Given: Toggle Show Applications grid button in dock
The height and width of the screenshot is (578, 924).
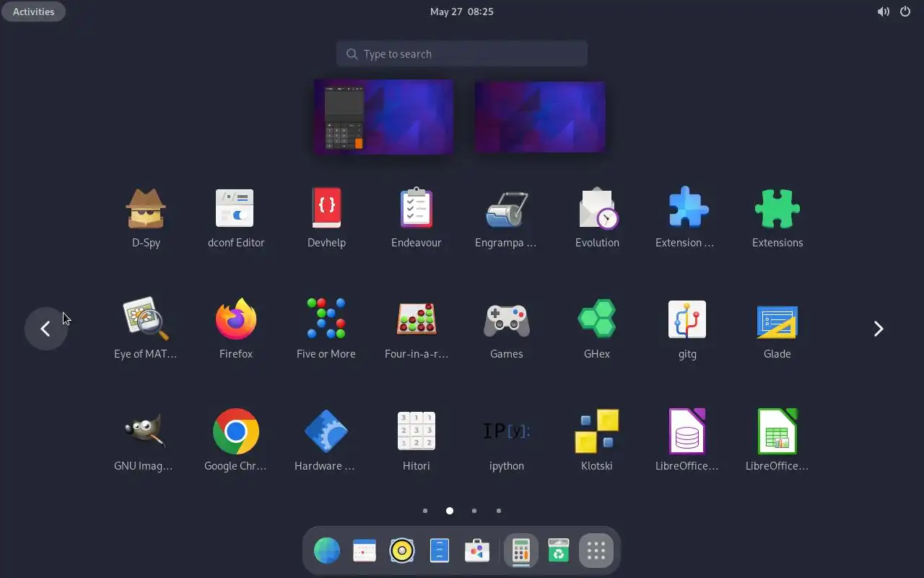Looking at the screenshot, I should coord(596,551).
